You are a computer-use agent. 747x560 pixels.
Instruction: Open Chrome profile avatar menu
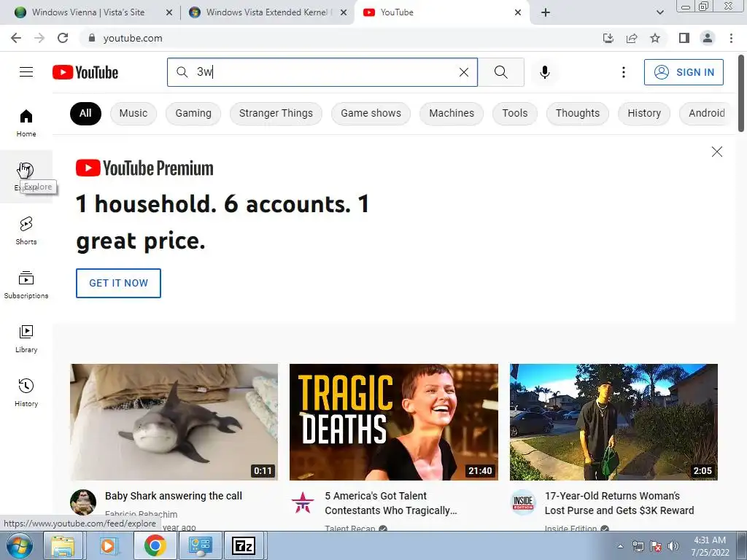(x=708, y=38)
